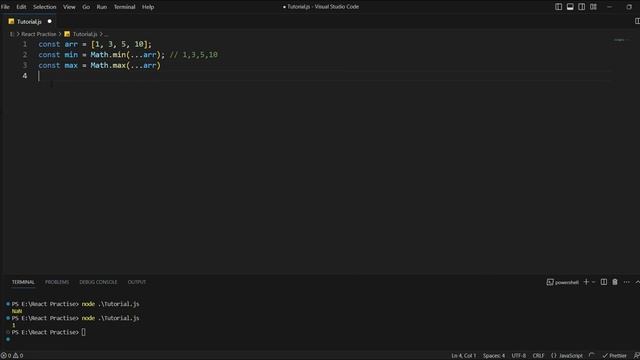Click the new terminal plus icon
Screen dimensions: 640x360
586,282
